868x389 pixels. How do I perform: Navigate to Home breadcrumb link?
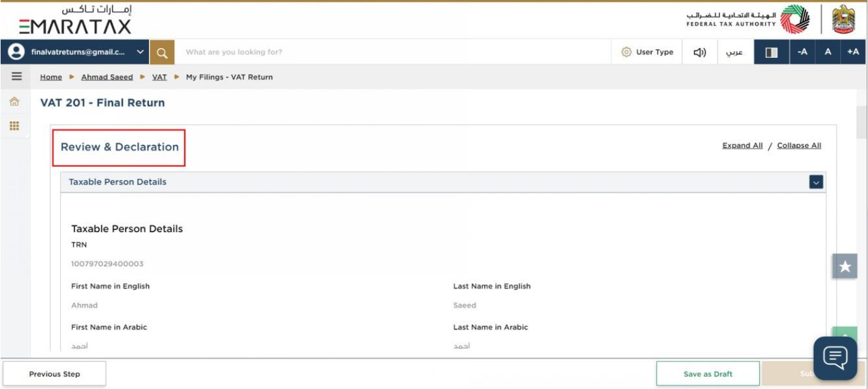(51, 77)
